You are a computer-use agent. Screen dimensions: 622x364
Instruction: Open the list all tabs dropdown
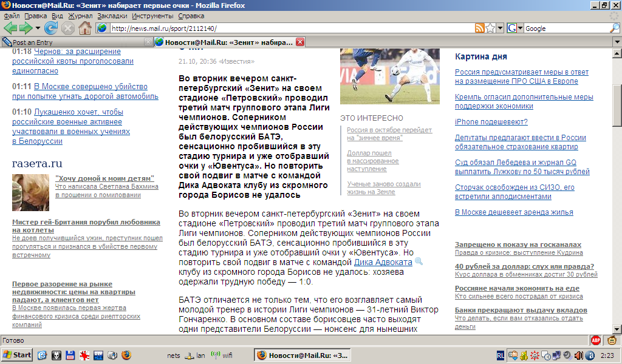(x=617, y=42)
